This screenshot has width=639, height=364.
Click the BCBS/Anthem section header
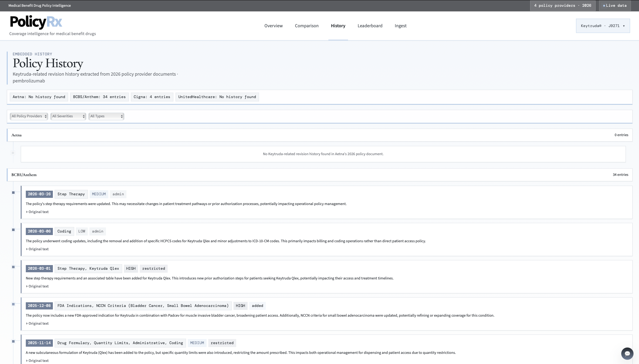point(24,175)
